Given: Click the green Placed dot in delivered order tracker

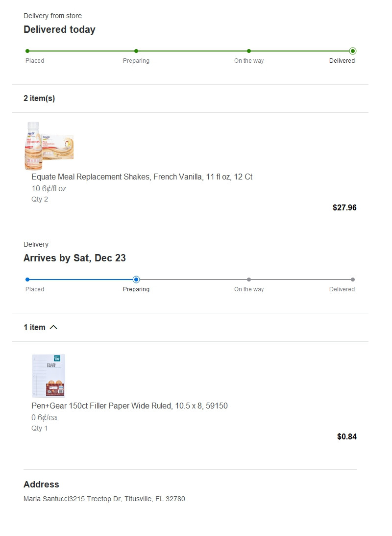Looking at the screenshot, I should (x=27, y=51).
